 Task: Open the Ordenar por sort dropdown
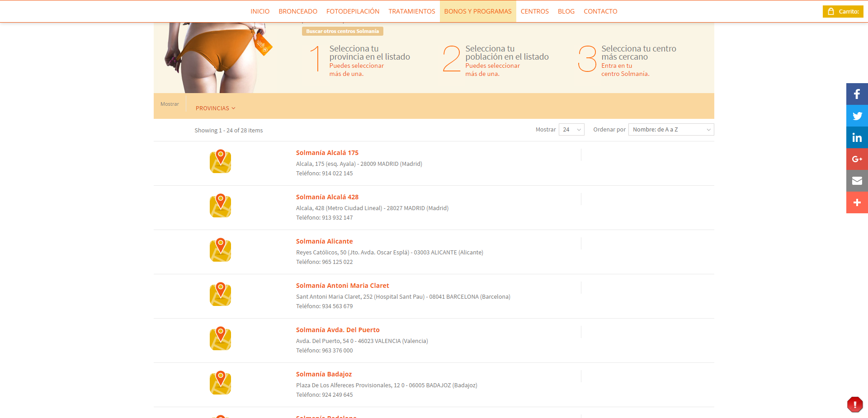point(671,130)
